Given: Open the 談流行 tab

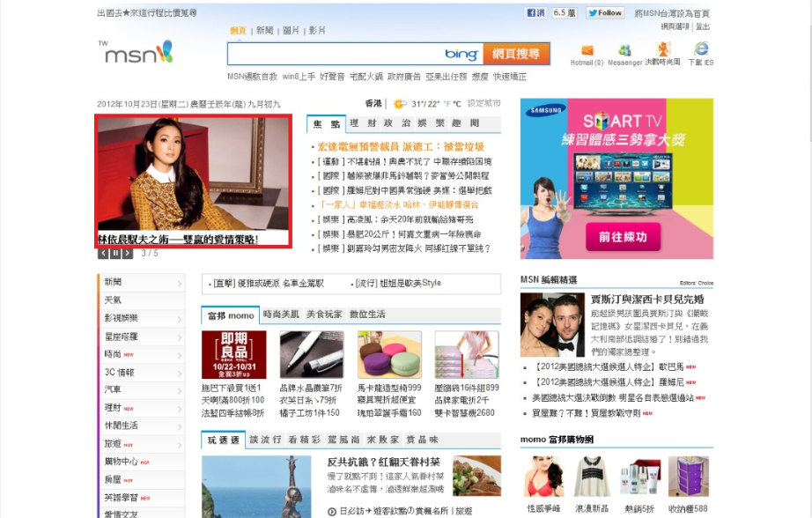Looking at the screenshot, I should (265, 440).
